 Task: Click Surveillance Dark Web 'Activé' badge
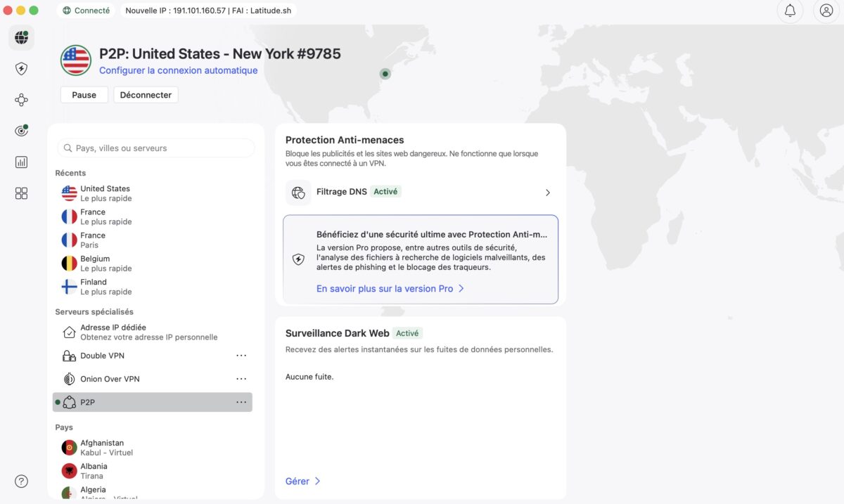pyautogui.click(x=408, y=333)
